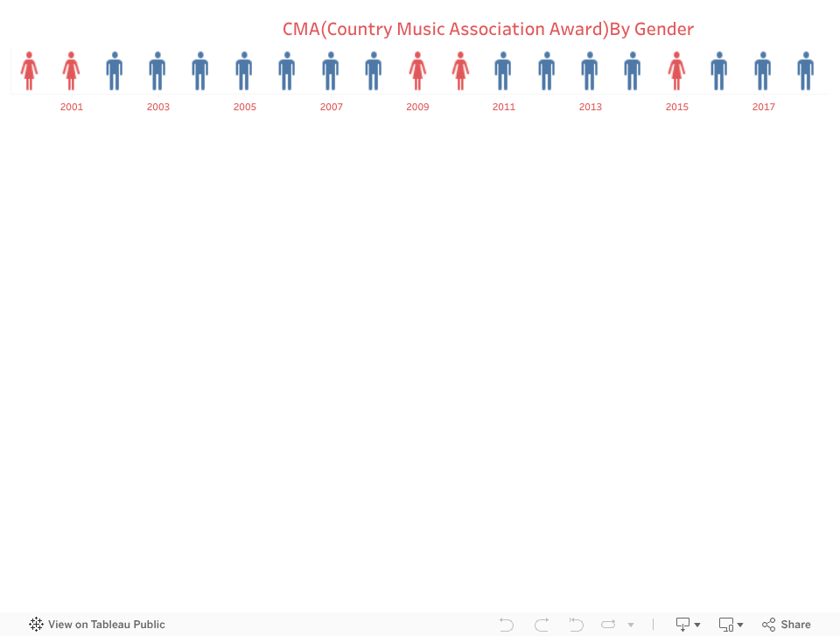
Task: Select the male figure above 2011
Action: tap(503, 71)
